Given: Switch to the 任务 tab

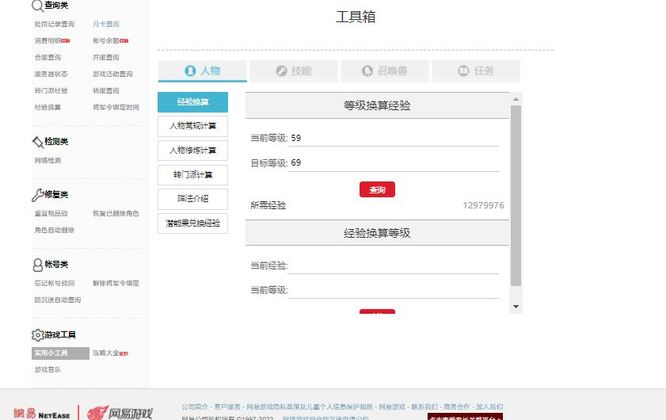Looking at the screenshot, I should [x=476, y=70].
